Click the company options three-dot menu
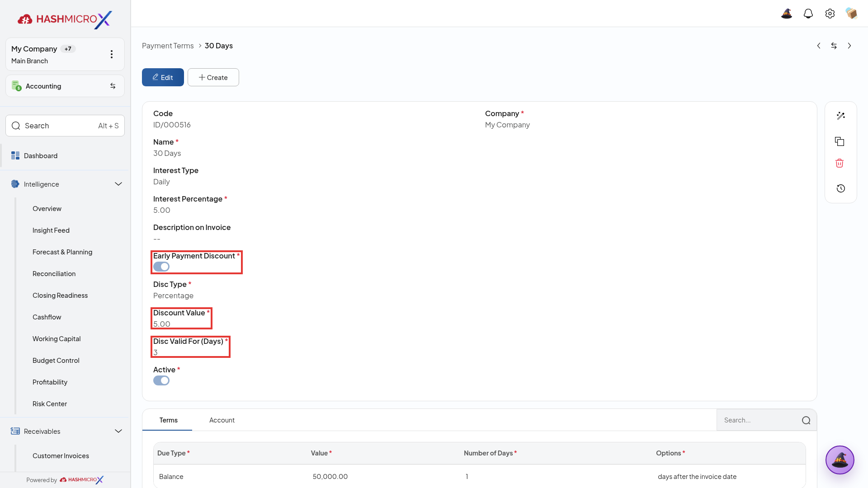 pos(112,54)
